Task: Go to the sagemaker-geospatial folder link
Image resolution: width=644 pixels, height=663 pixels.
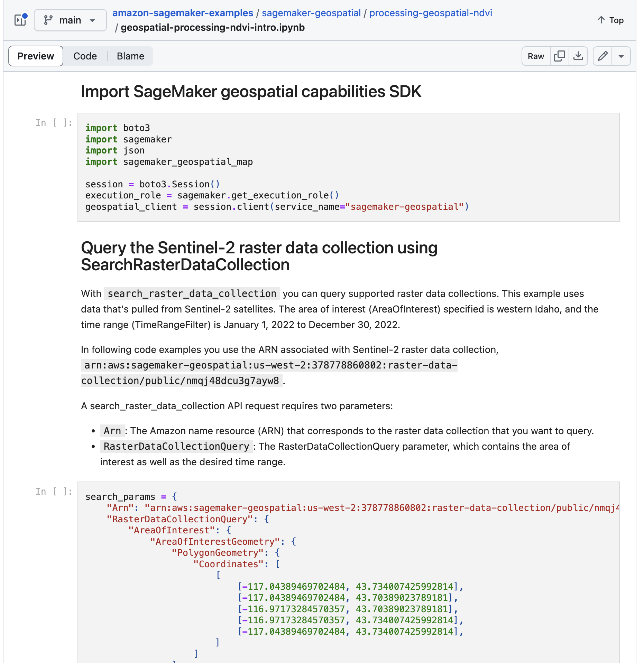Action: [311, 13]
